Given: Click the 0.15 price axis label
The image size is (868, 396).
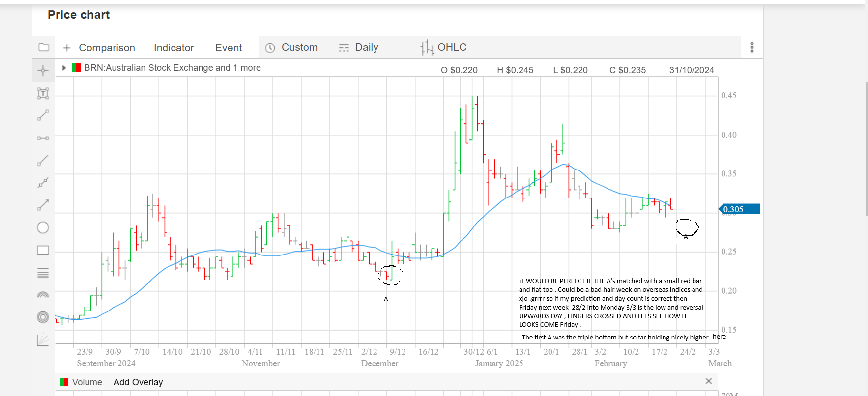Looking at the screenshot, I should point(729,330).
